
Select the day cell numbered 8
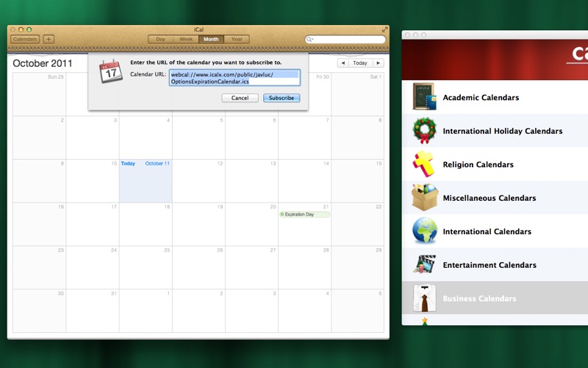coord(358,138)
